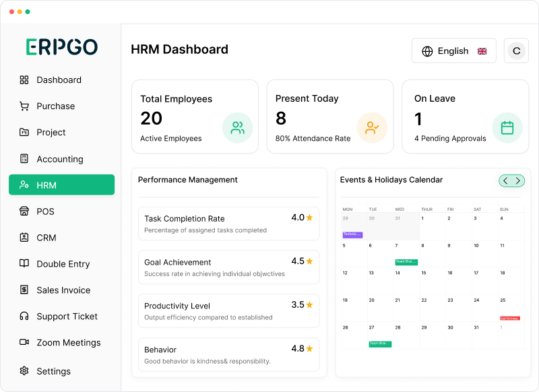Select calendar day 10

[484, 253]
